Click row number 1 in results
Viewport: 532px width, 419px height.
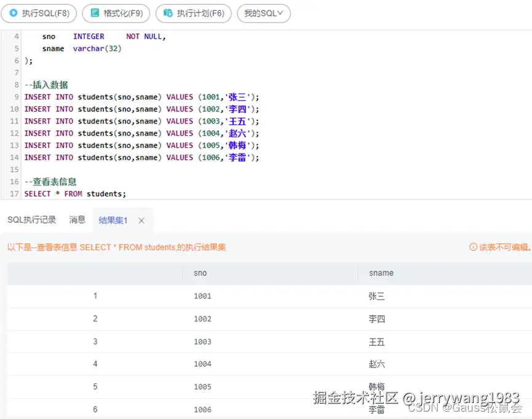tap(95, 296)
